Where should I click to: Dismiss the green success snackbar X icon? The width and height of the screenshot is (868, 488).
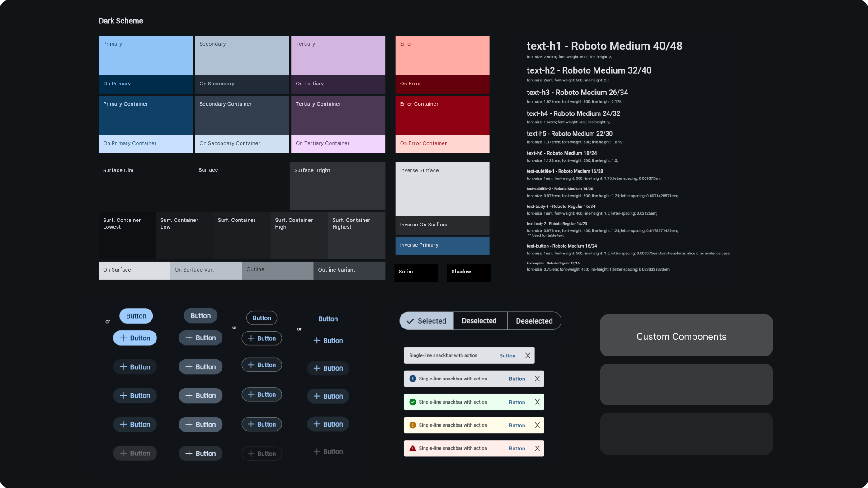click(x=537, y=402)
